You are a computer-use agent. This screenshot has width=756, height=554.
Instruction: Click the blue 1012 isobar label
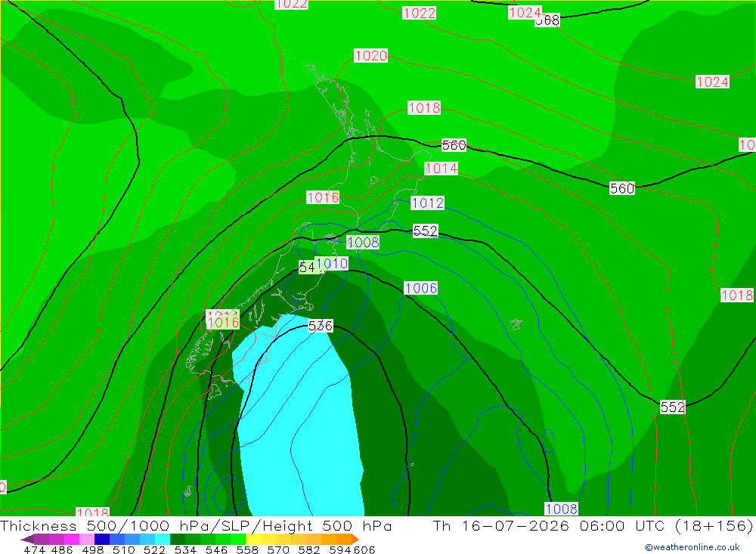coord(427,203)
